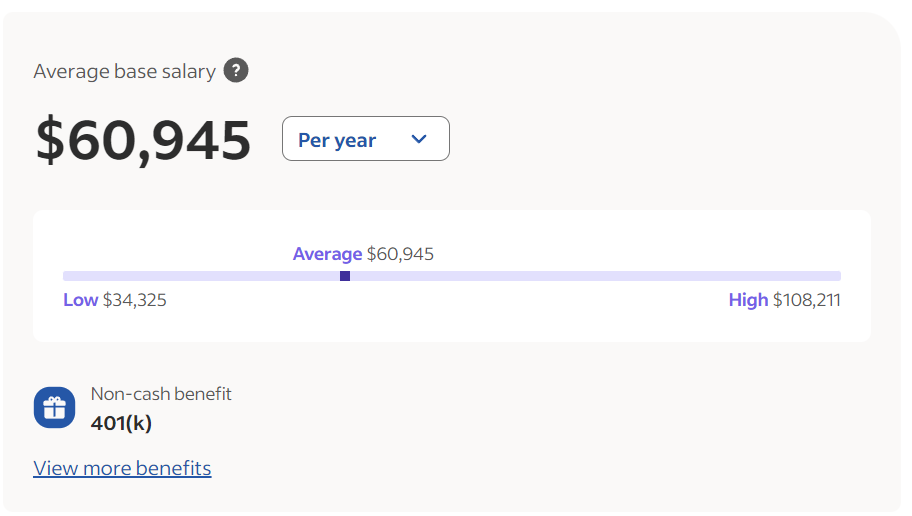The image size is (912, 516).
Task: Click the bold "401(k)" benefit text
Action: coord(121,423)
